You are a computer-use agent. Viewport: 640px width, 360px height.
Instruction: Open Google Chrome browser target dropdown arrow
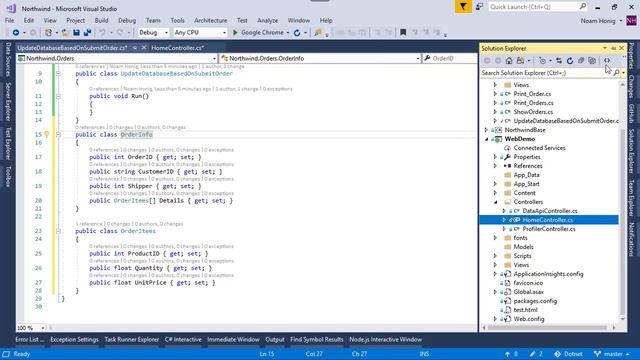[x=288, y=33]
